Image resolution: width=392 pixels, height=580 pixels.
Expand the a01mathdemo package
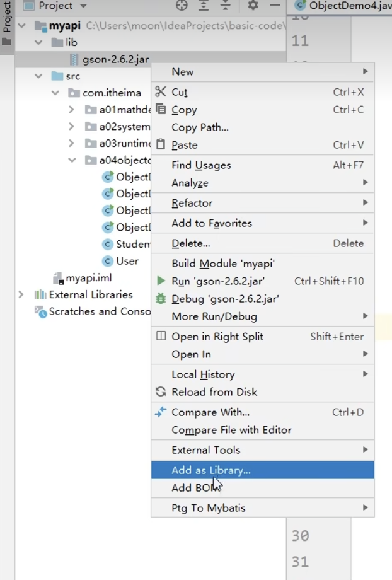(72, 110)
